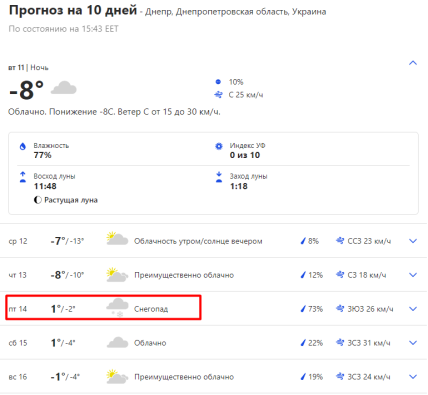Click Облачность утром/солнце вечером description
Screen dimensions: 428x395
(198, 241)
